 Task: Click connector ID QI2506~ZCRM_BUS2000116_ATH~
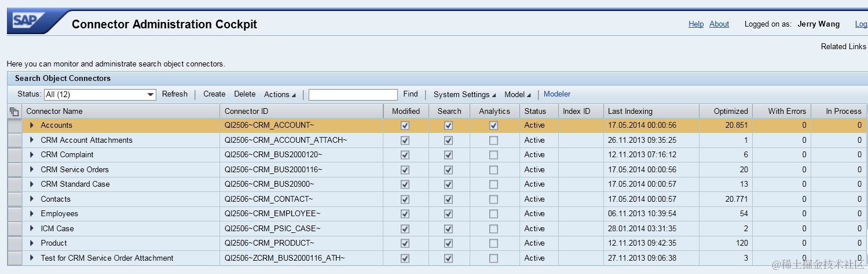click(284, 258)
